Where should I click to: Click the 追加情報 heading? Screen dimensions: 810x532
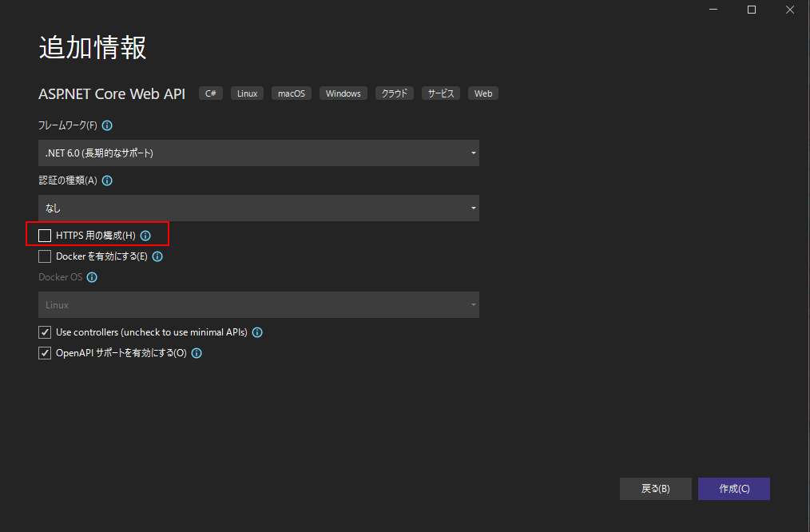pyautogui.click(x=93, y=47)
